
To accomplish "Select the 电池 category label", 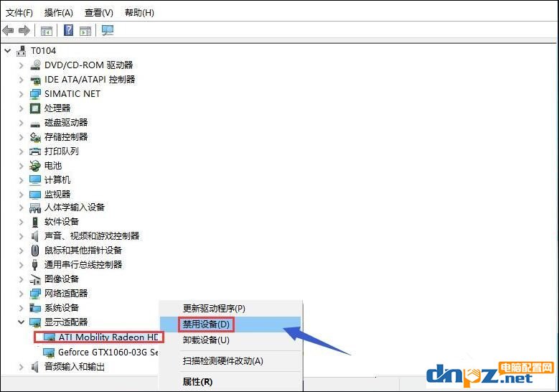I will (x=53, y=166).
